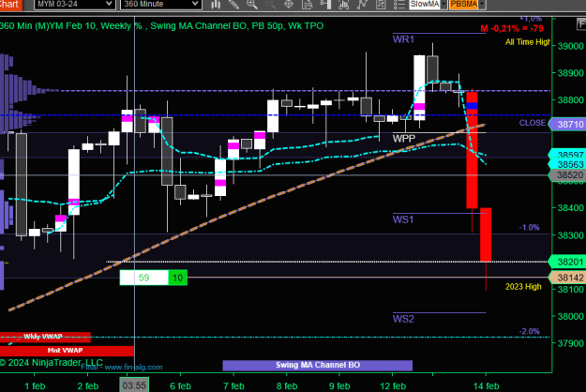Click the SlowMA toolbar button
The width and height of the screenshot is (586, 392).
pyautogui.click(x=425, y=4)
